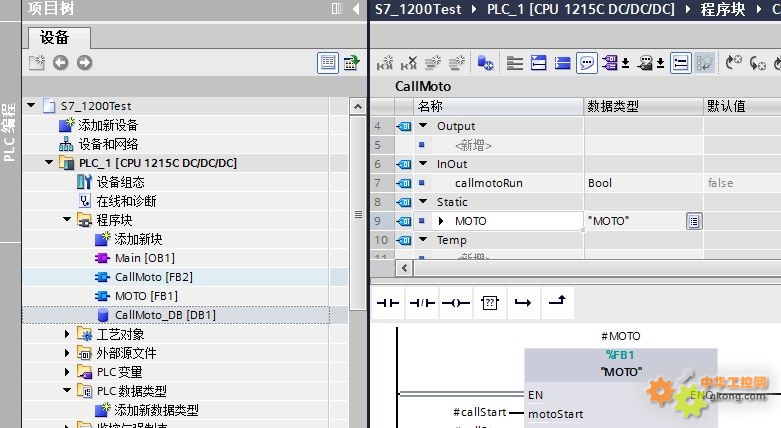
Task: Delete network icon in block editor toolbar
Action: pyautogui.click(x=409, y=63)
